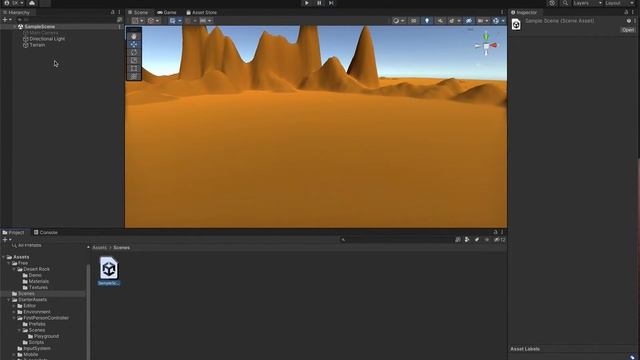Screen dimensions: 640x360
Task: Open the Layers dropdown
Action: coord(587,3)
